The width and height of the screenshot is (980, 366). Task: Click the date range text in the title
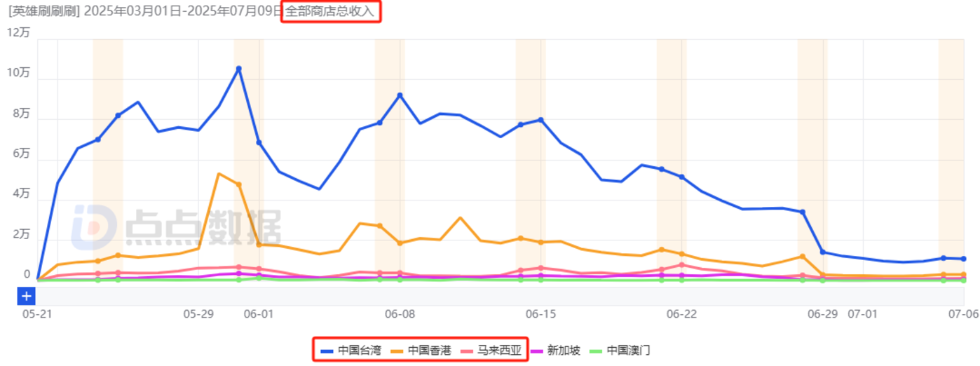183,12
